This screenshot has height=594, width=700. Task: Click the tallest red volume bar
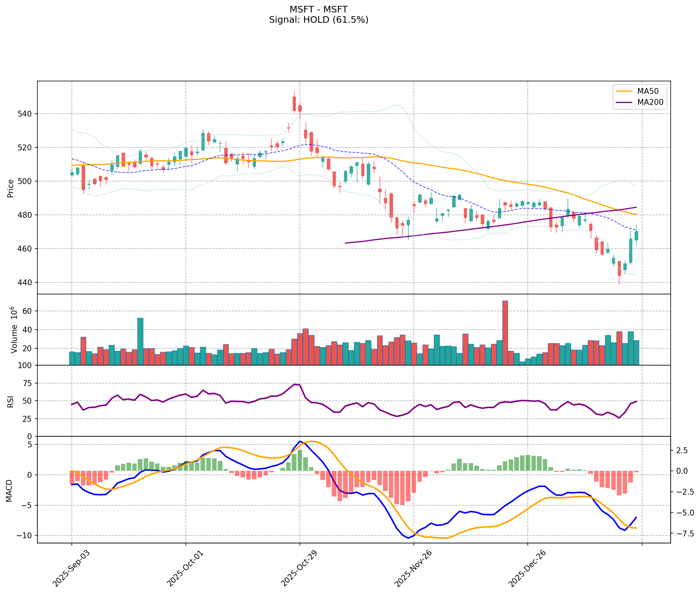click(505, 332)
